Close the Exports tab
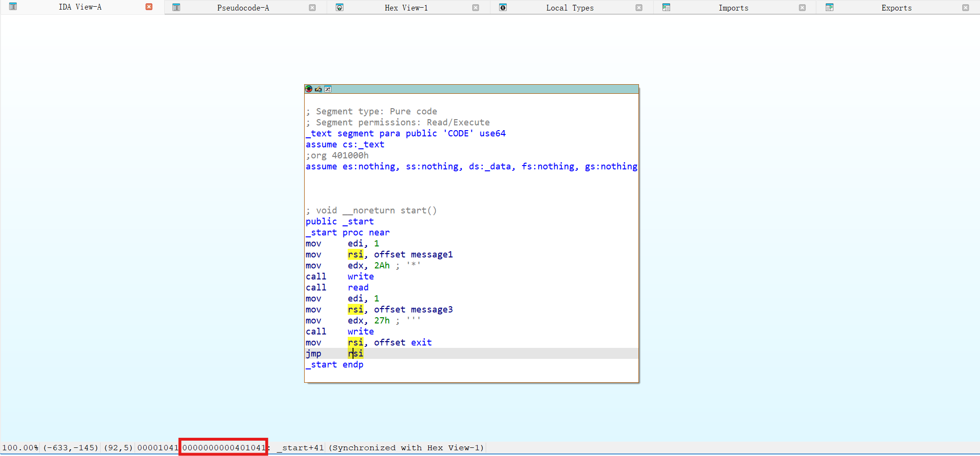The height and width of the screenshot is (456, 980). pyautogui.click(x=966, y=8)
